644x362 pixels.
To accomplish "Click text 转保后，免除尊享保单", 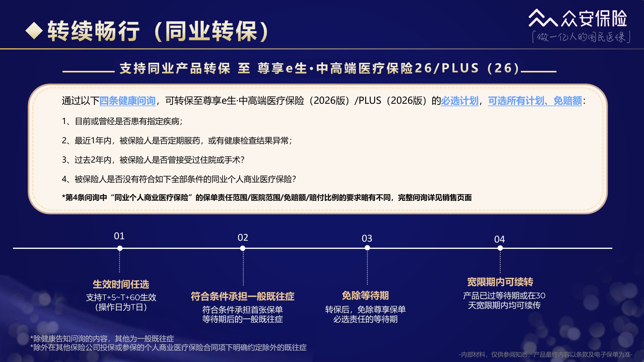I will 365,310.
